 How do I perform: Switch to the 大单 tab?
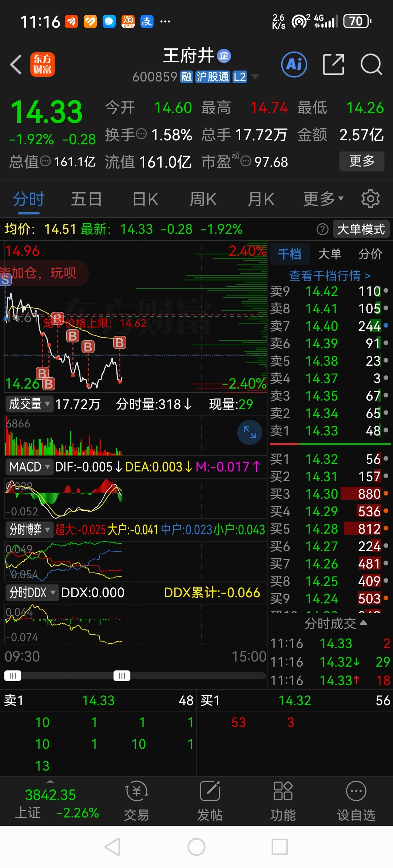330,254
